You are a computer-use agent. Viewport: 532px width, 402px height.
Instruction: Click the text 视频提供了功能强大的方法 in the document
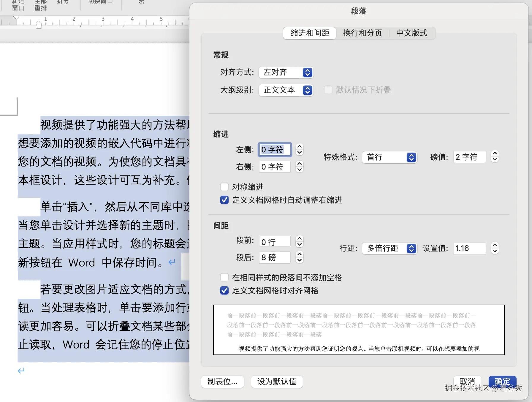(107, 125)
